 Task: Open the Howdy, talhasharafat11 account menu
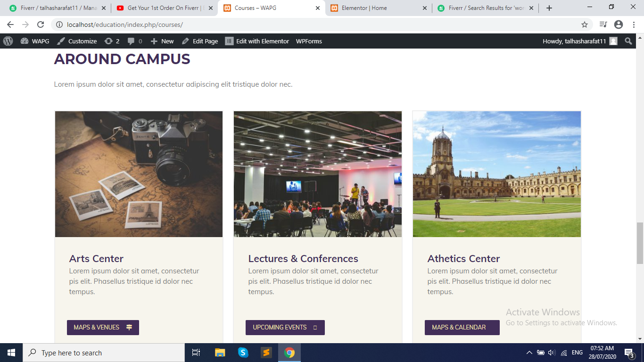point(575,41)
